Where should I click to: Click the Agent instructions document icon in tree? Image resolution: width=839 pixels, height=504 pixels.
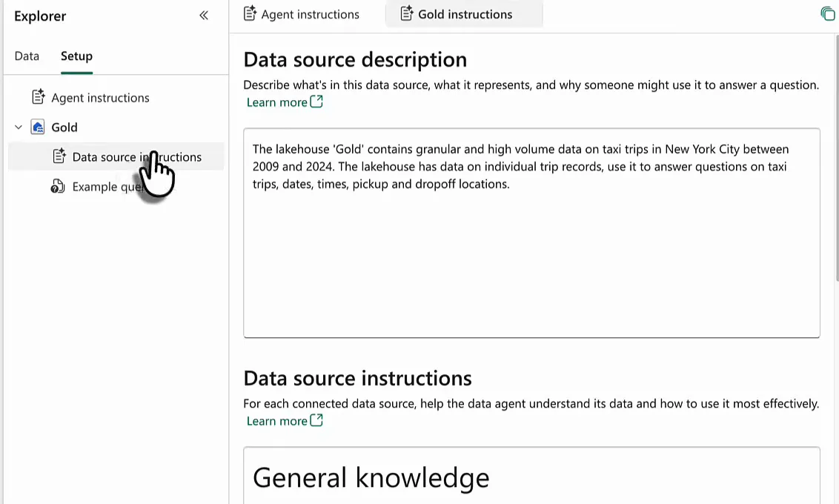coord(39,97)
